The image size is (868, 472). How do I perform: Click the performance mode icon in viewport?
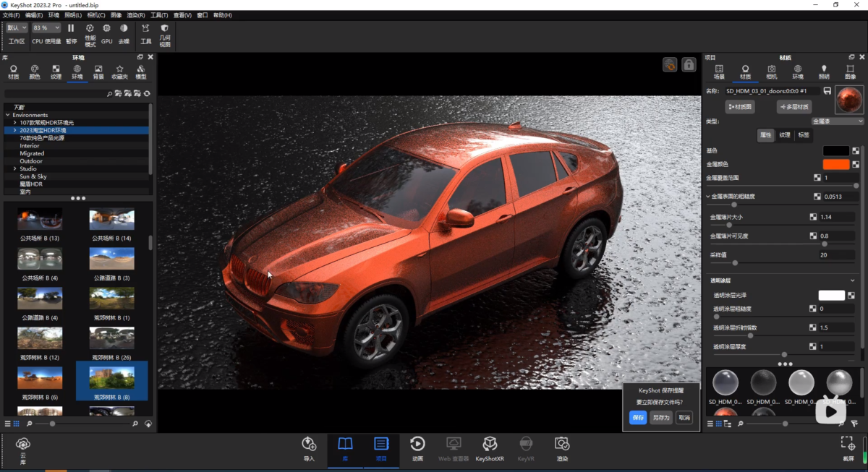tap(670, 65)
